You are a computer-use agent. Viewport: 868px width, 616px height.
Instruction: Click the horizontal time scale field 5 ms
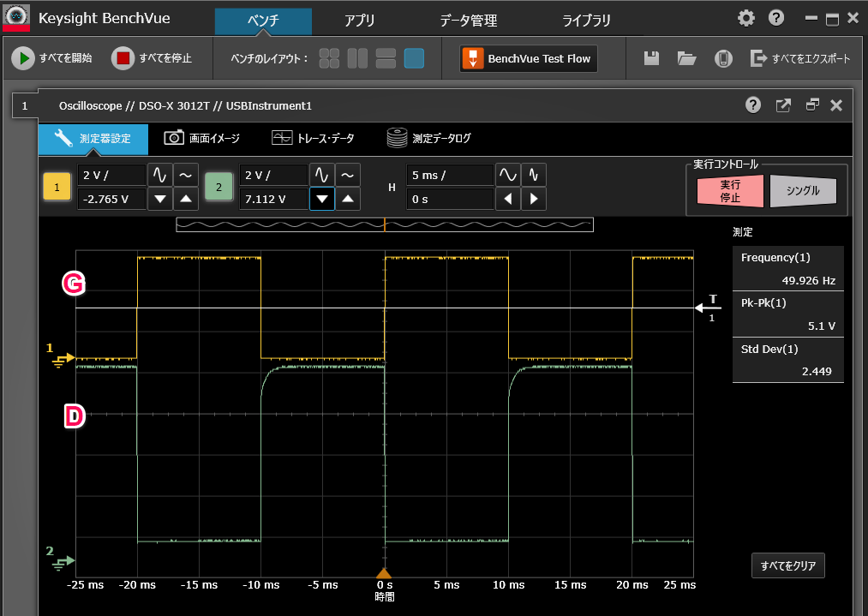point(449,176)
